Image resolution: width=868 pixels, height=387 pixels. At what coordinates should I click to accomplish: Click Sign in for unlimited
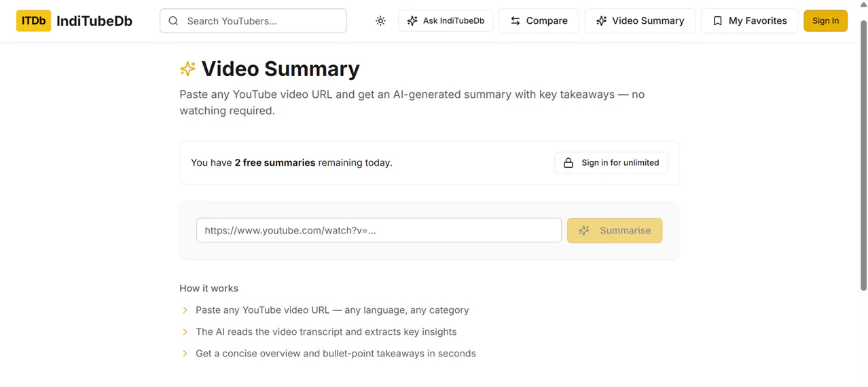pos(611,163)
